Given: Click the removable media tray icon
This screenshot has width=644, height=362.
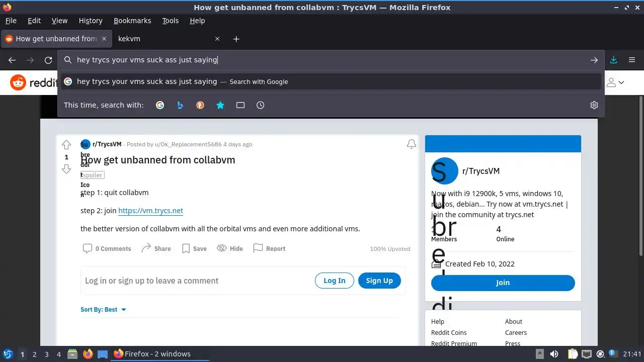Looking at the screenshot, I should (x=540, y=354).
